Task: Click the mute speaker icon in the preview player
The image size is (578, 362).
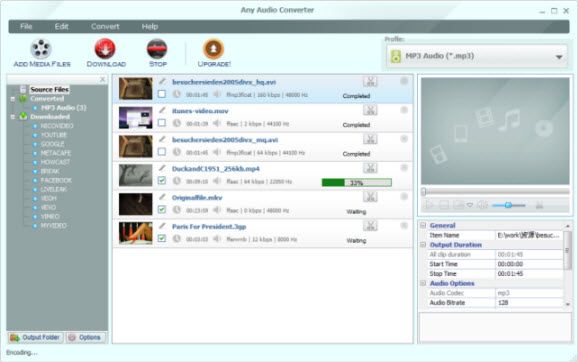Action: tap(482, 205)
